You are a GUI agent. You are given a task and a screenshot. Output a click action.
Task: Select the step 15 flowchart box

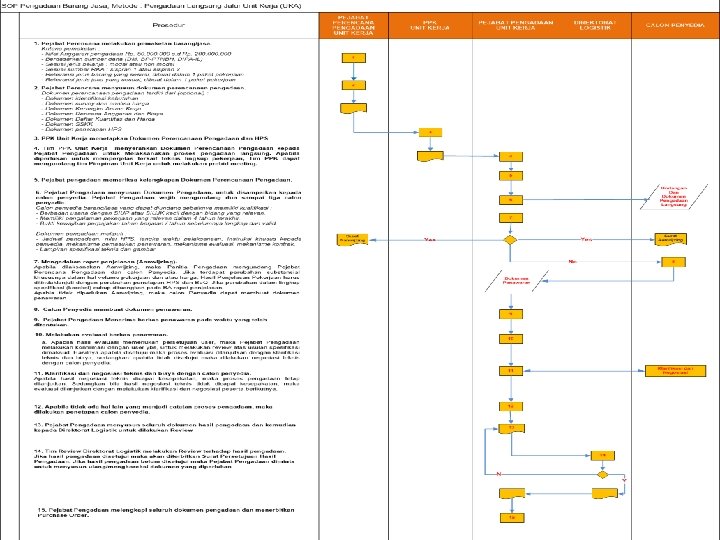(x=512, y=518)
